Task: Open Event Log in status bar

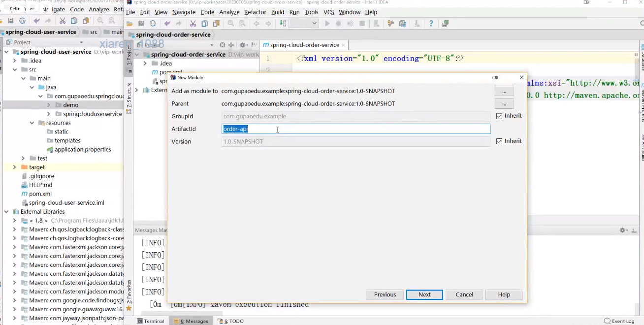Action: point(620,321)
